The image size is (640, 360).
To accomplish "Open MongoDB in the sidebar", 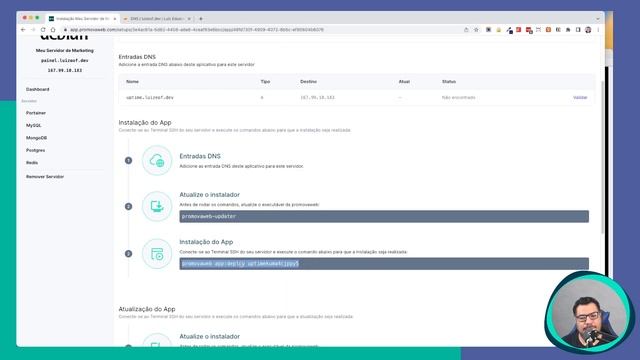I will point(36,138).
